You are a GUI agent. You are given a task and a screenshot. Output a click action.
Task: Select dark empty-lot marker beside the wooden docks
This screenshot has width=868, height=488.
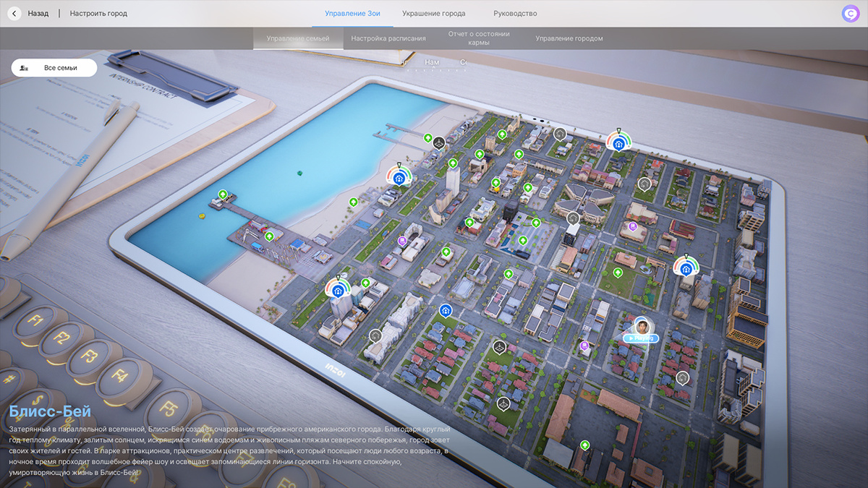pyautogui.click(x=438, y=142)
